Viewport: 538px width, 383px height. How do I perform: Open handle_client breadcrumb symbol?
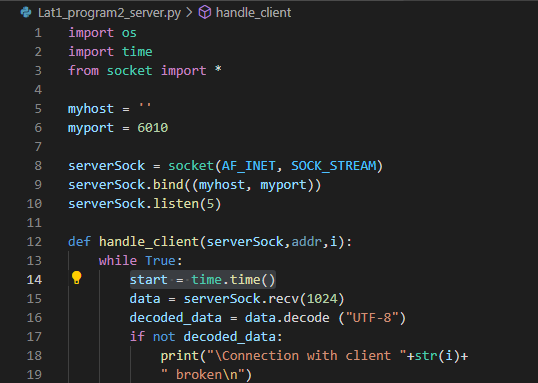(254, 13)
